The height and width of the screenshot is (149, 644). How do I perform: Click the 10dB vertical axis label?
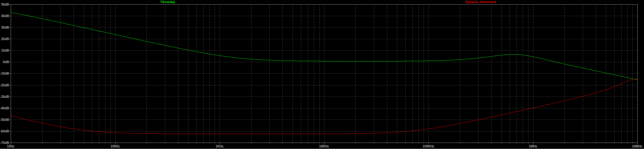5,50
